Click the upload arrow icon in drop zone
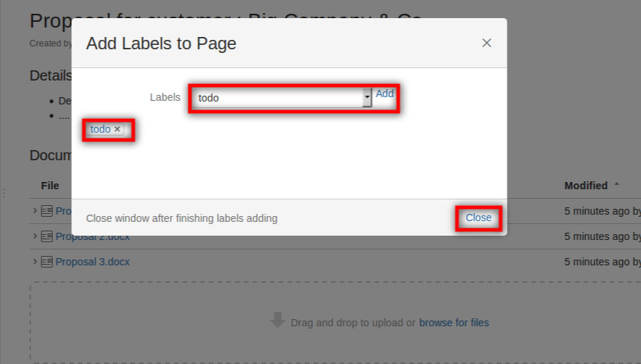 (x=277, y=320)
